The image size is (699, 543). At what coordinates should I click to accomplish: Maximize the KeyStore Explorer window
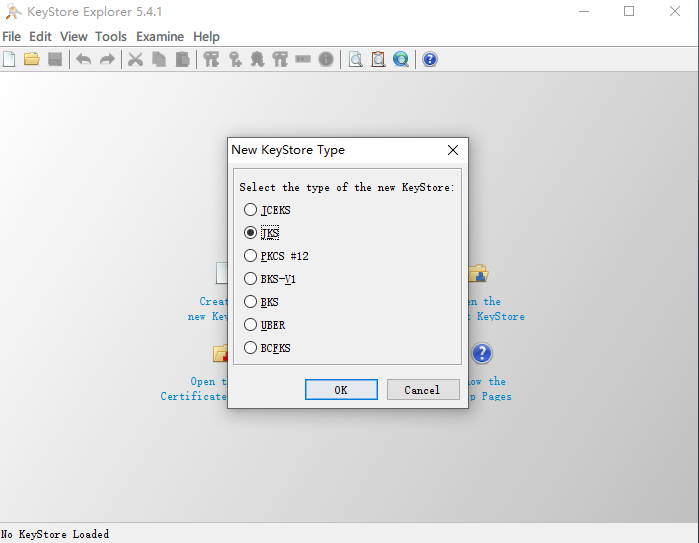click(629, 11)
